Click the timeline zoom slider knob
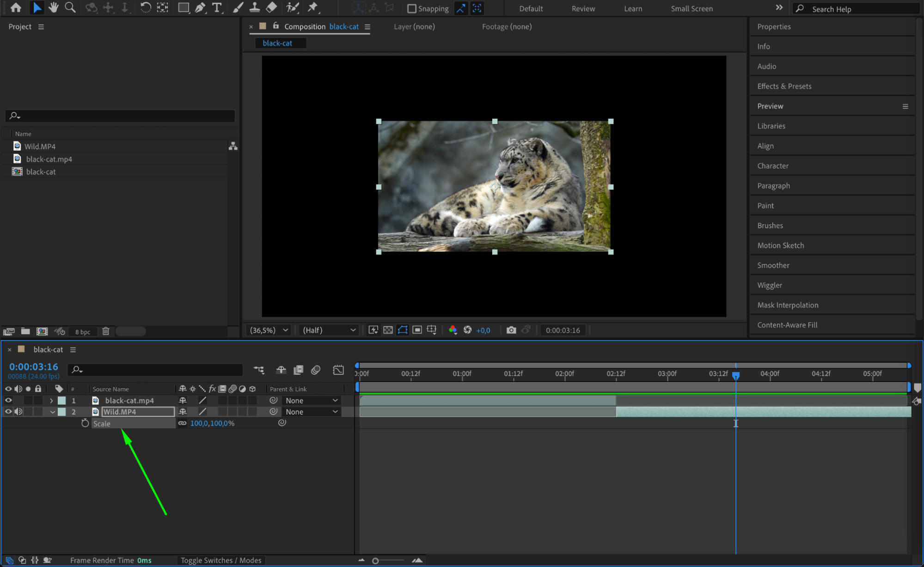 375,561
